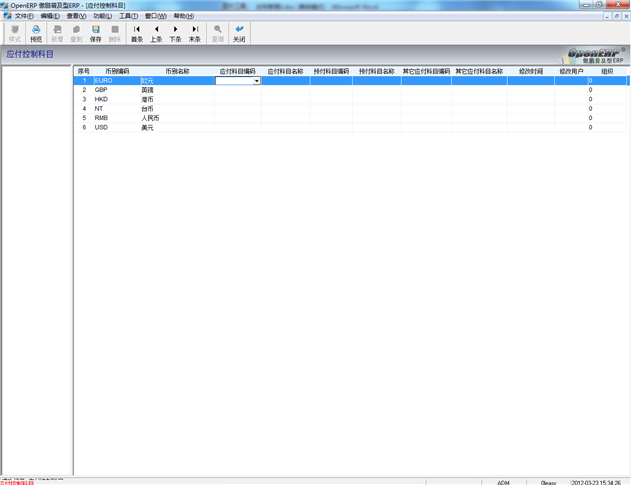The height and width of the screenshot is (485, 631).
Task: Select the USD 美元 row
Action: [x=101, y=127]
